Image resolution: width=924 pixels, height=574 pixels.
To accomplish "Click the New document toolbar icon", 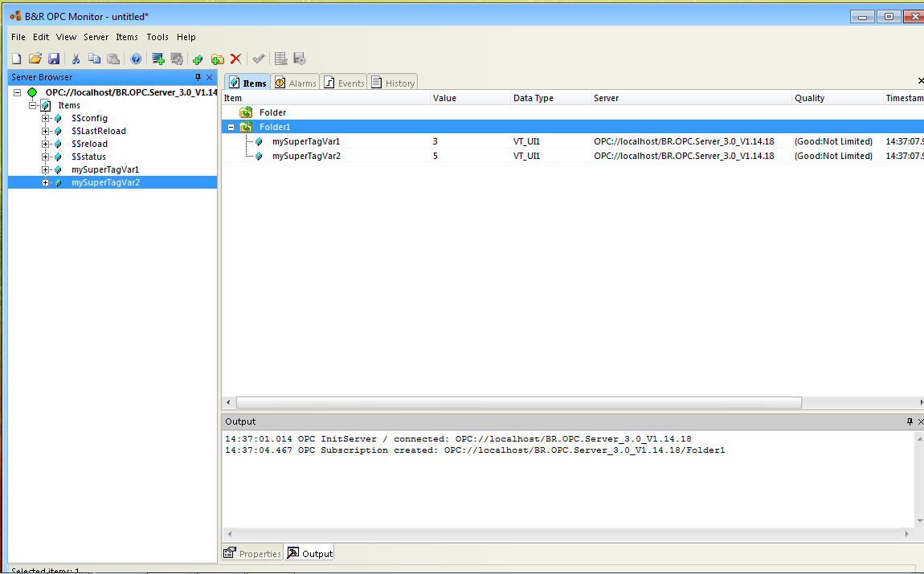I will click(17, 59).
